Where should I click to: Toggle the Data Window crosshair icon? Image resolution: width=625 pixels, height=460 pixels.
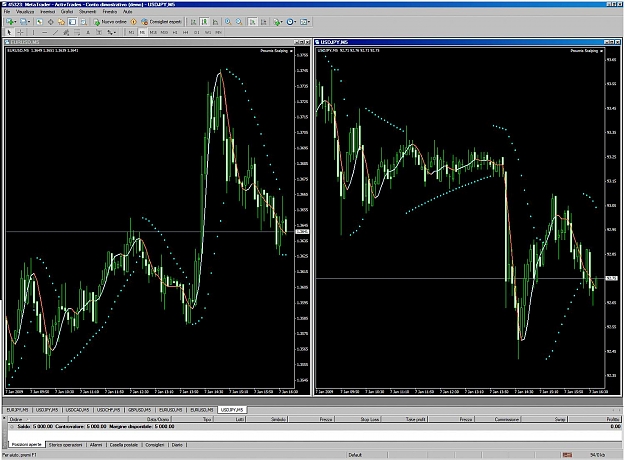tap(51, 22)
